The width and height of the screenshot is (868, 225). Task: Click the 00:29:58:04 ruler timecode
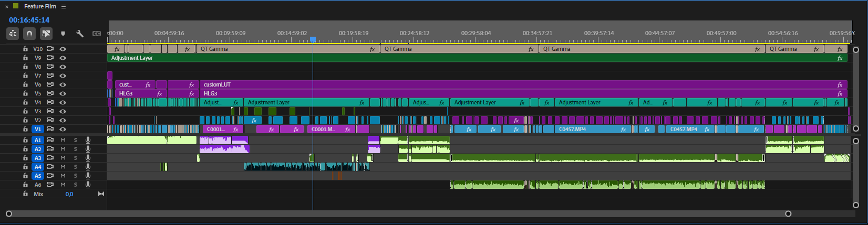[476, 33]
